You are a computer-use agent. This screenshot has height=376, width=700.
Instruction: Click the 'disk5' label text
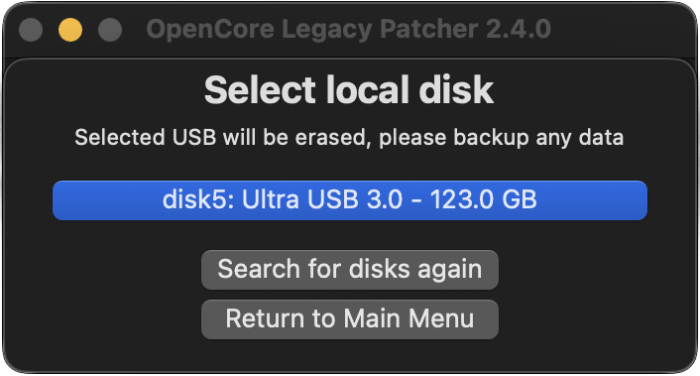(198, 199)
